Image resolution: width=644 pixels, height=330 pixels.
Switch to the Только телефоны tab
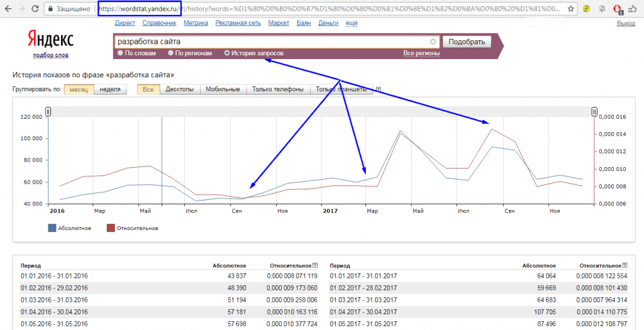pos(277,89)
